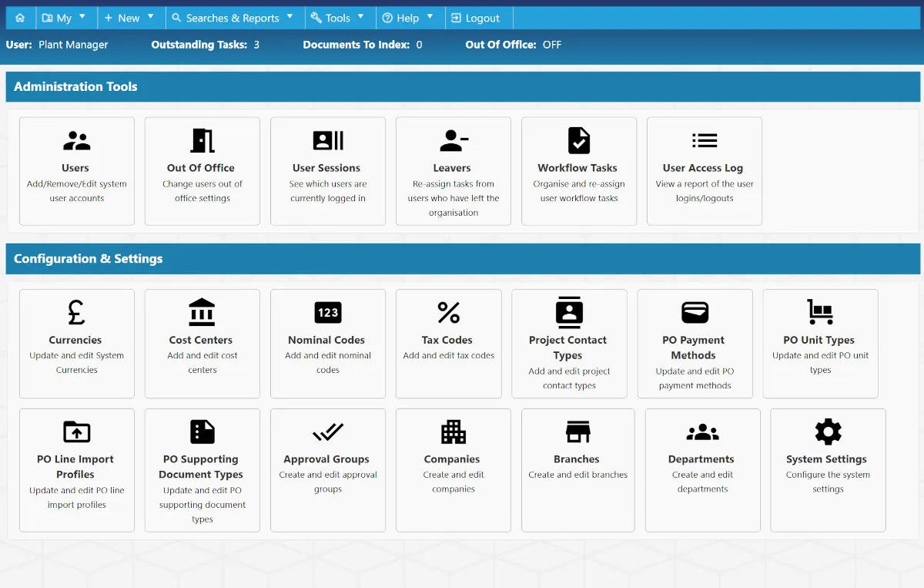Viewport: 924px width, 588px height.
Task: Click the PO Unit Types title text
Action: click(819, 340)
